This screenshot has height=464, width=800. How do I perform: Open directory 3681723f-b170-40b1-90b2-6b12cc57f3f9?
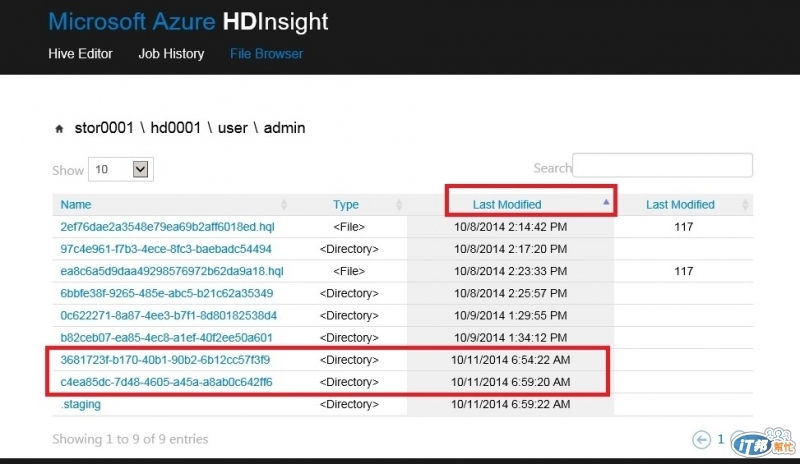165,360
